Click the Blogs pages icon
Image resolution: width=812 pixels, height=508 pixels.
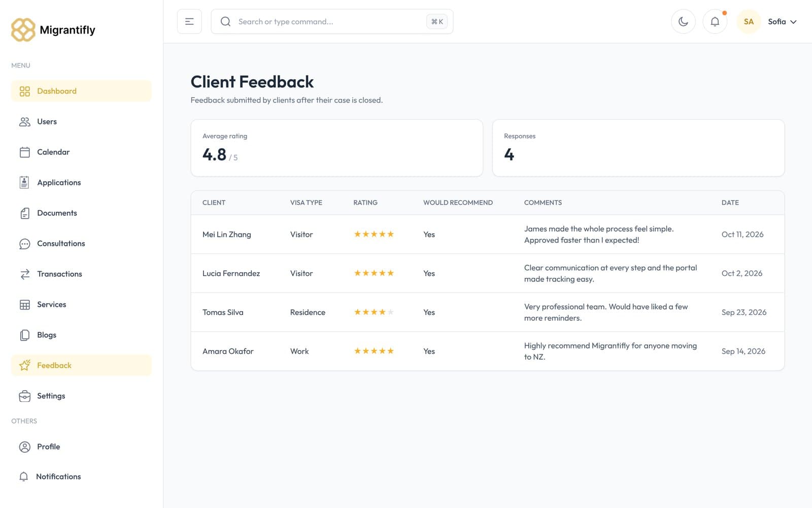pos(24,335)
